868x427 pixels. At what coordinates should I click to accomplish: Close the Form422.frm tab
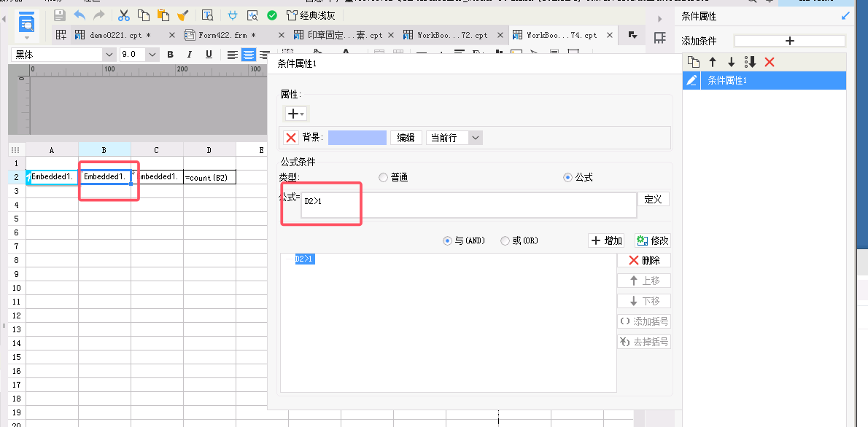point(282,35)
